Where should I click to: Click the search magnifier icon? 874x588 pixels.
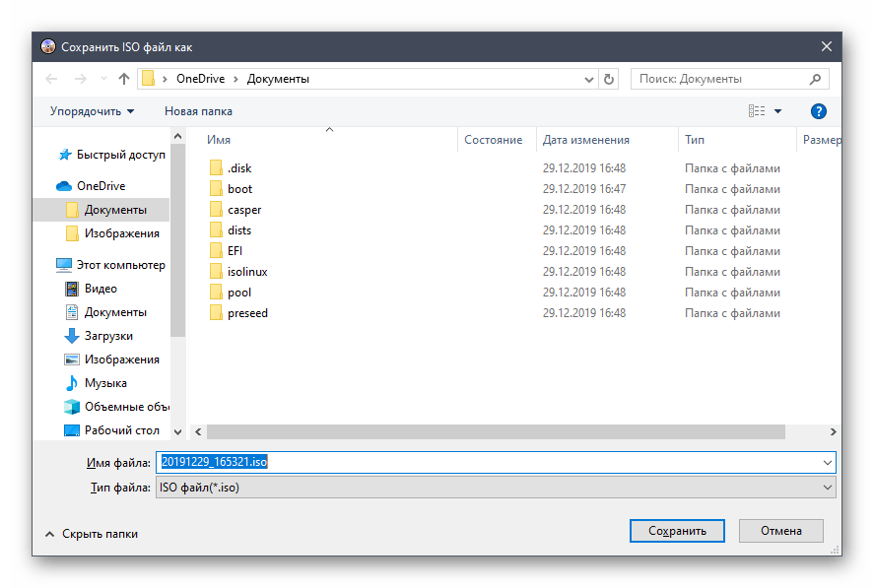tap(815, 79)
